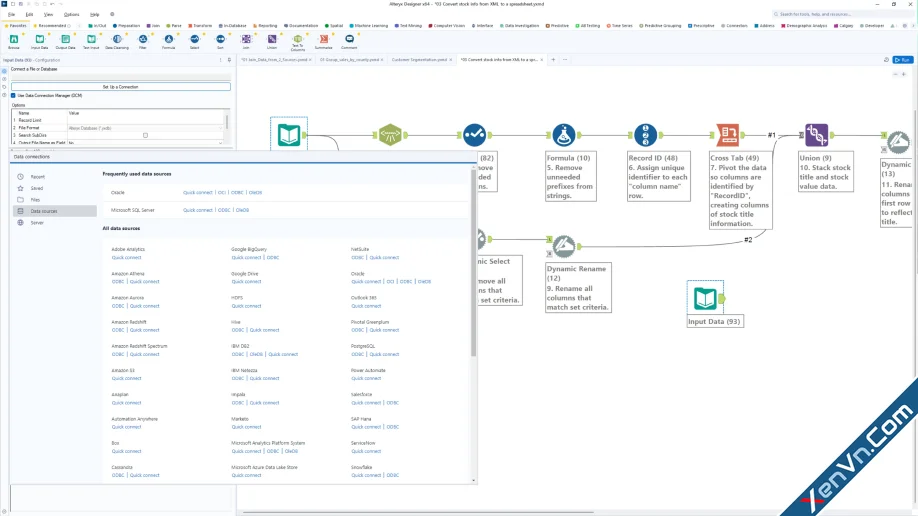This screenshot has width=918, height=516.
Task: Focus the search for tools, help, resources box
Action: tap(842, 14)
